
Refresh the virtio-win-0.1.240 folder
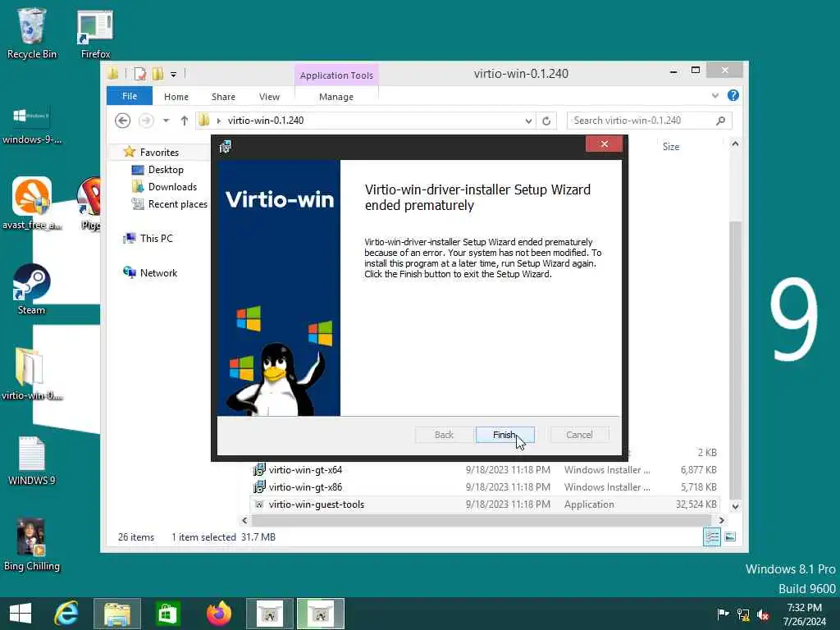click(546, 121)
